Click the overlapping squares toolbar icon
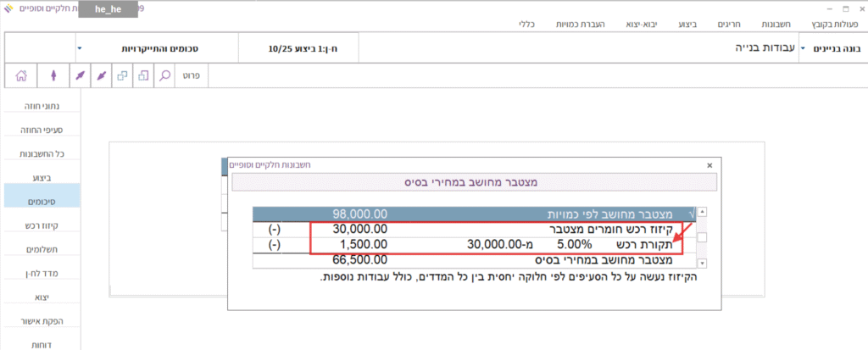This screenshot has height=350, width=868. pos(122,75)
